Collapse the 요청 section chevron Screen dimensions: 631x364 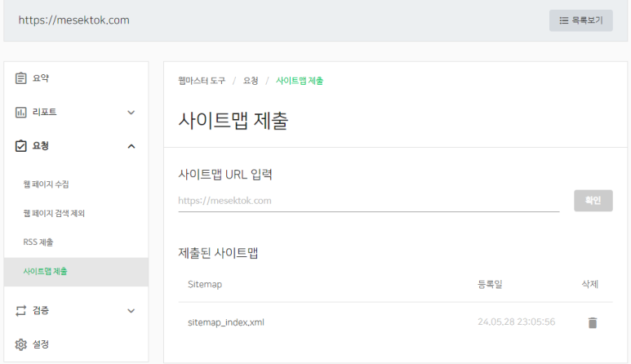click(x=131, y=146)
